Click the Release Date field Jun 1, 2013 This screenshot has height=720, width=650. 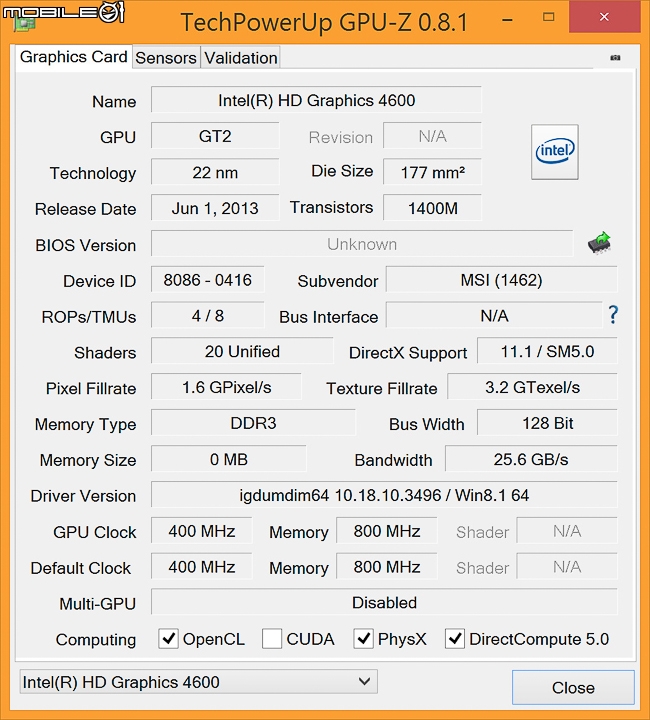215,208
